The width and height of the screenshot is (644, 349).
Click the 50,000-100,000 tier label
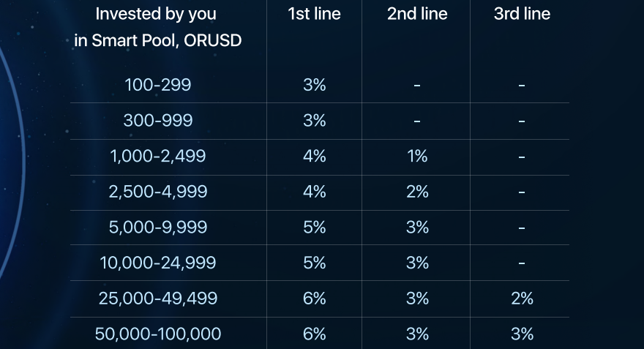click(x=158, y=334)
